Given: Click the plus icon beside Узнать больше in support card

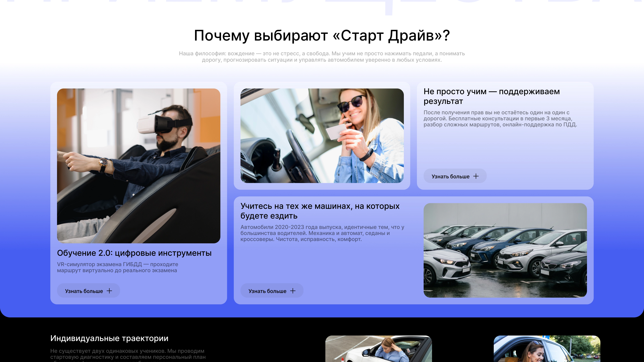Looking at the screenshot, I should (476, 176).
